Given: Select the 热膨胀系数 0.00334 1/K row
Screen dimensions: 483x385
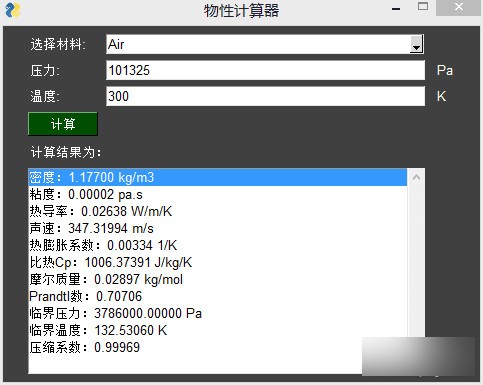Looking at the screenshot, I should click(x=218, y=245).
